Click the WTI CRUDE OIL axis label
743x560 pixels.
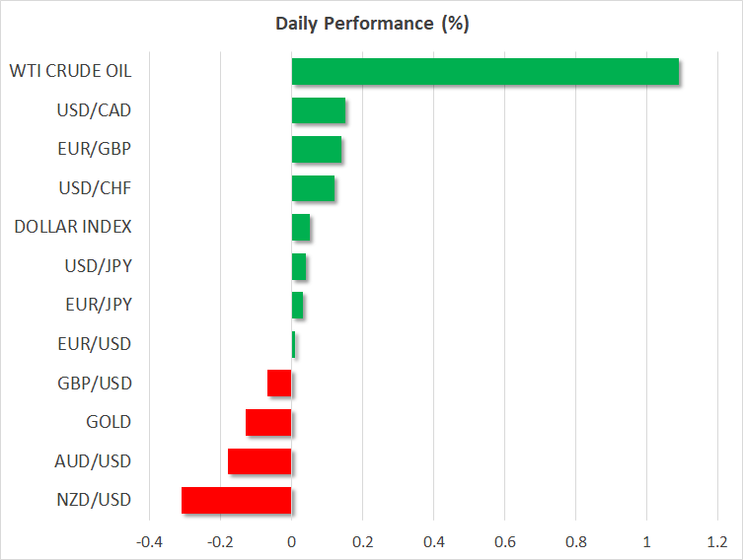coord(70,71)
